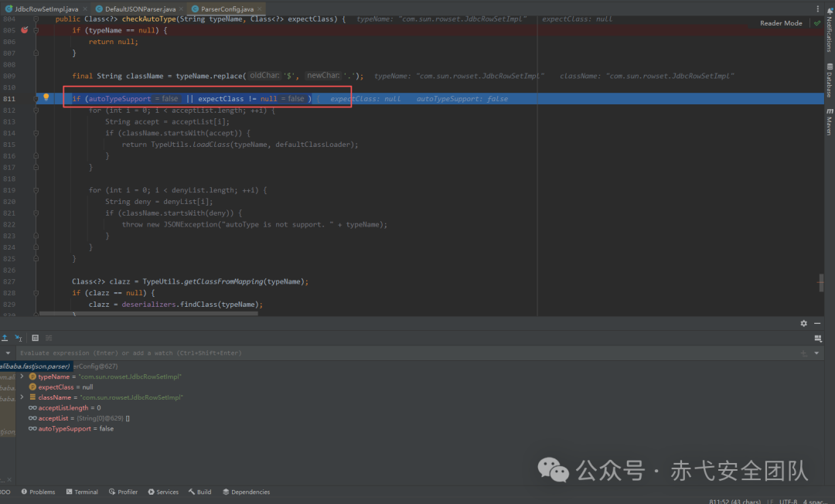
Task: Open the watch expression history dropdown
Action: (816, 352)
